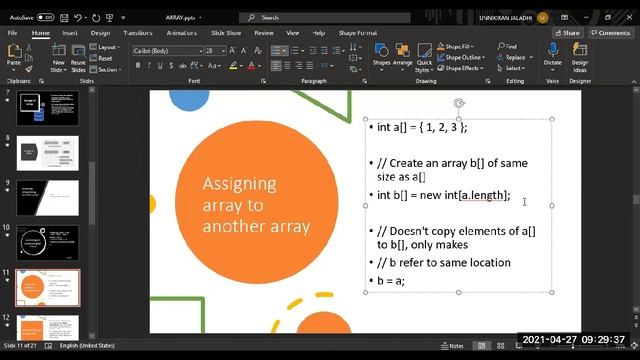Viewport: 640px width, 360px height.
Task: Switch to the Transitions tab
Action: (x=138, y=33)
